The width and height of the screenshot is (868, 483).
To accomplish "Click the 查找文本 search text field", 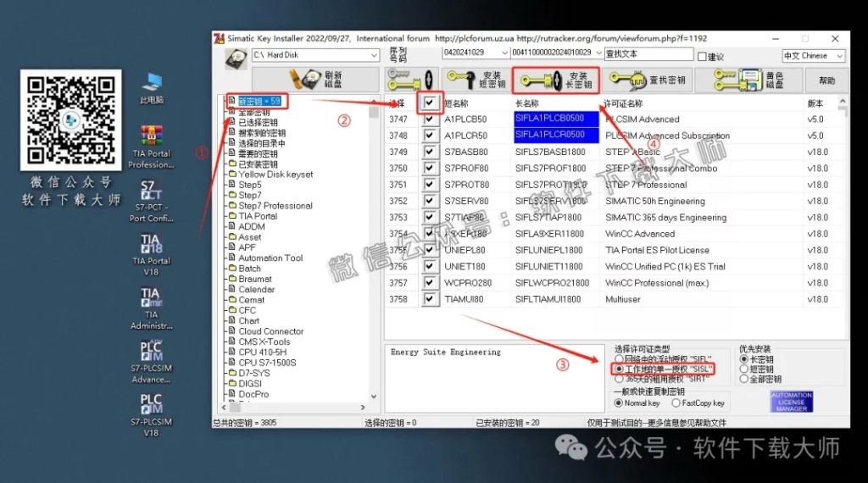I will [x=648, y=53].
